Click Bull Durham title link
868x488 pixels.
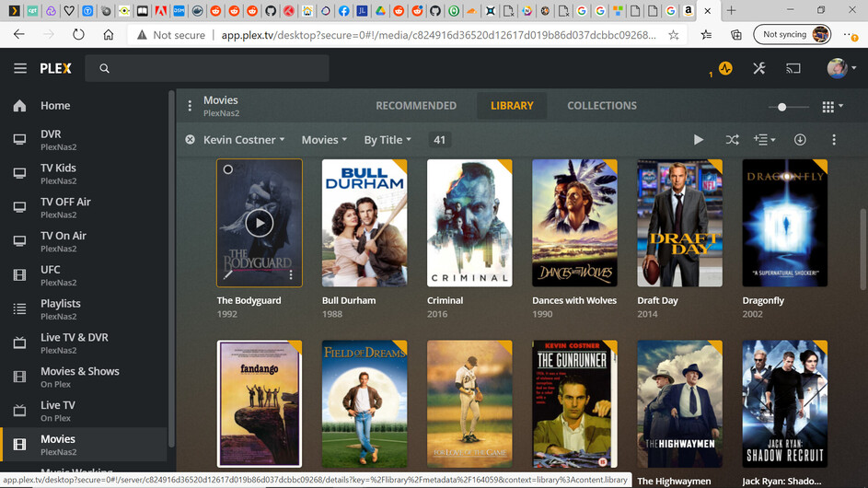click(349, 300)
